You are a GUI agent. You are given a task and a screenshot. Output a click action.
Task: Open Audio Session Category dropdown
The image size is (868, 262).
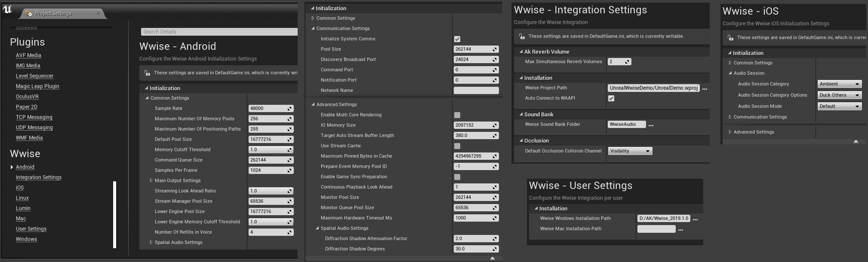coord(839,84)
